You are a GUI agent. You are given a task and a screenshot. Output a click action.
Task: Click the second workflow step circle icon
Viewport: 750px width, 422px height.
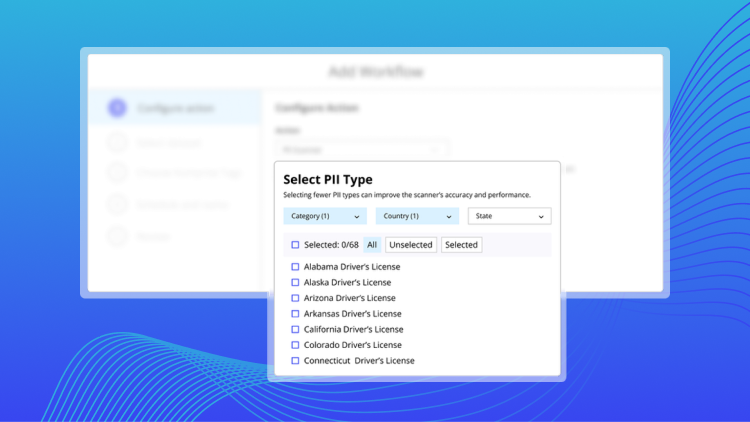pyautogui.click(x=117, y=141)
